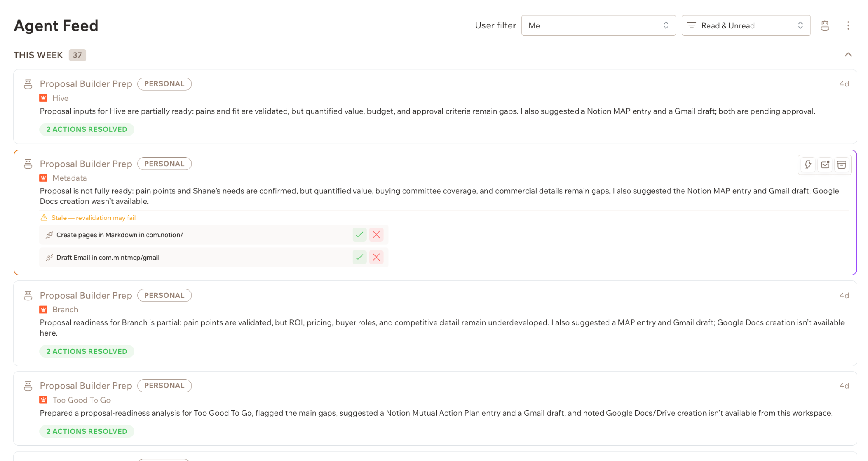Image resolution: width=868 pixels, height=461 pixels.
Task: Reject the Draft Email in gmail action
Action: tap(376, 257)
